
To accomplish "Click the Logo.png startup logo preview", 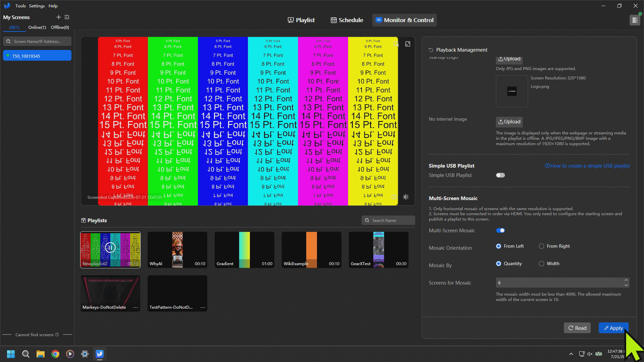I will coord(512,91).
